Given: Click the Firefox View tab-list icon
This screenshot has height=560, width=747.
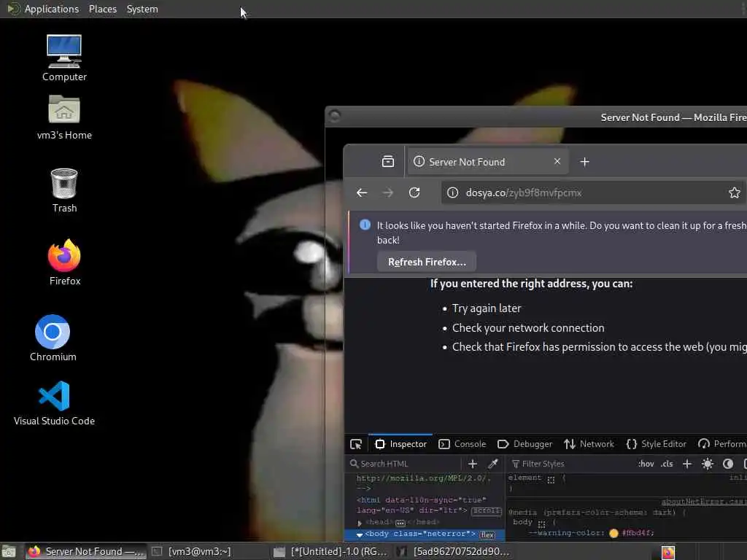Looking at the screenshot, I should coord(388,162).
